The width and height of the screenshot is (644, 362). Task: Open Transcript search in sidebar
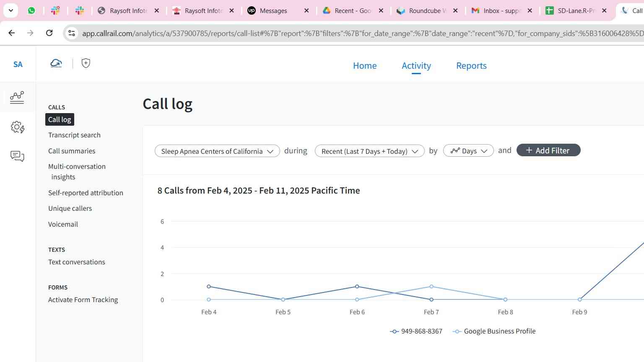click(74, 135)
